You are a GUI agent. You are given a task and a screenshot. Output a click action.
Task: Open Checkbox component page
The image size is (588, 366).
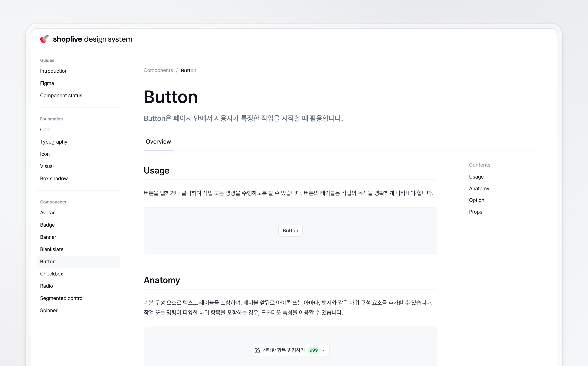pos(52,274)
